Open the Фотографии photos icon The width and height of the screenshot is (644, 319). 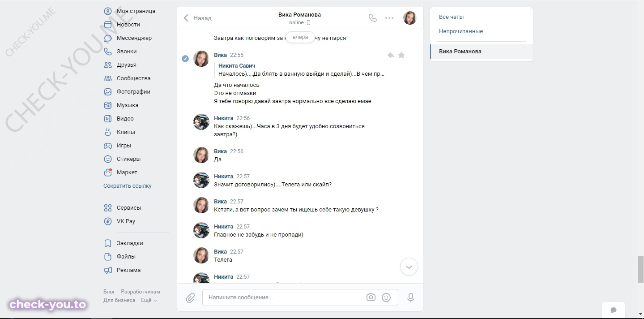(107, 92)
